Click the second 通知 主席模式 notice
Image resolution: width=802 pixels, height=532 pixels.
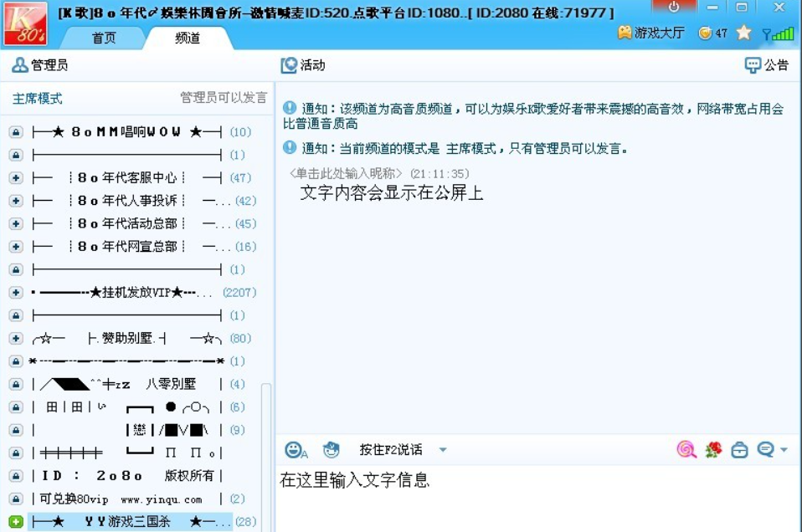tap(455, 149)
